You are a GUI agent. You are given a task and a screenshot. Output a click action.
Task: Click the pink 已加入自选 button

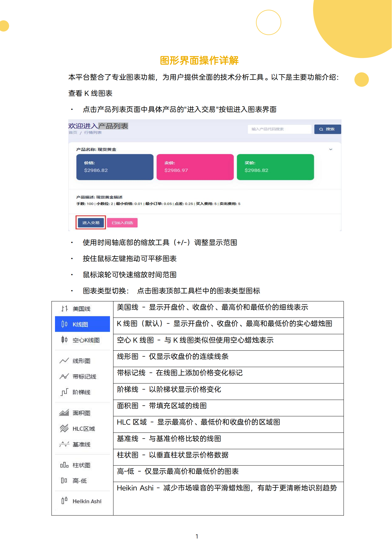coord(122,223)
